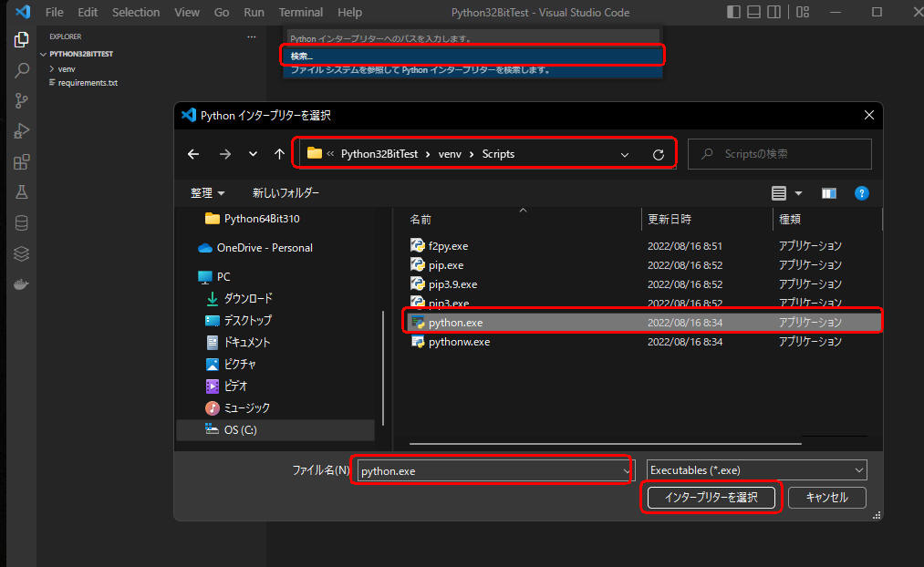The image size is (924, 567).
Task: Select Python64Bit310 folder in navigation pane
Action: [x=262, y=219]
